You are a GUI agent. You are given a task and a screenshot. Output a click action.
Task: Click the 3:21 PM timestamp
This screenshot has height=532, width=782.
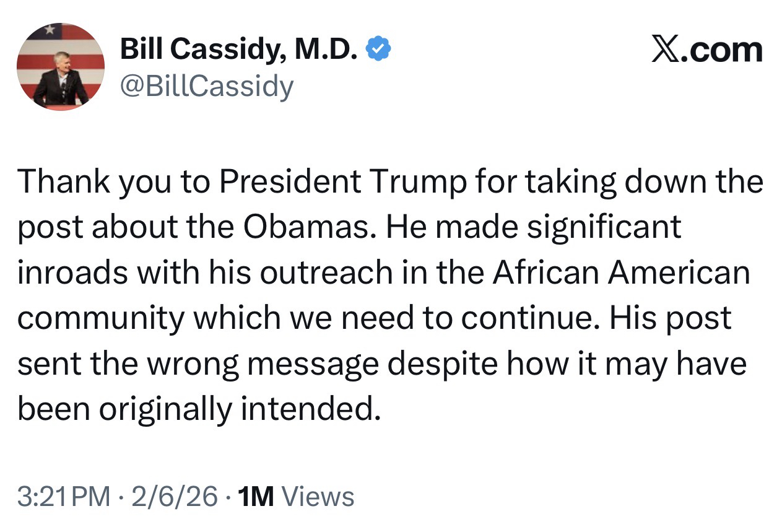coord(64,497)
